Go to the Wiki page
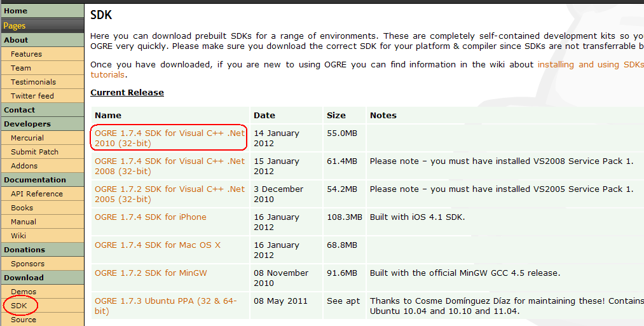The image size is (644, 326). pos(43,235)
